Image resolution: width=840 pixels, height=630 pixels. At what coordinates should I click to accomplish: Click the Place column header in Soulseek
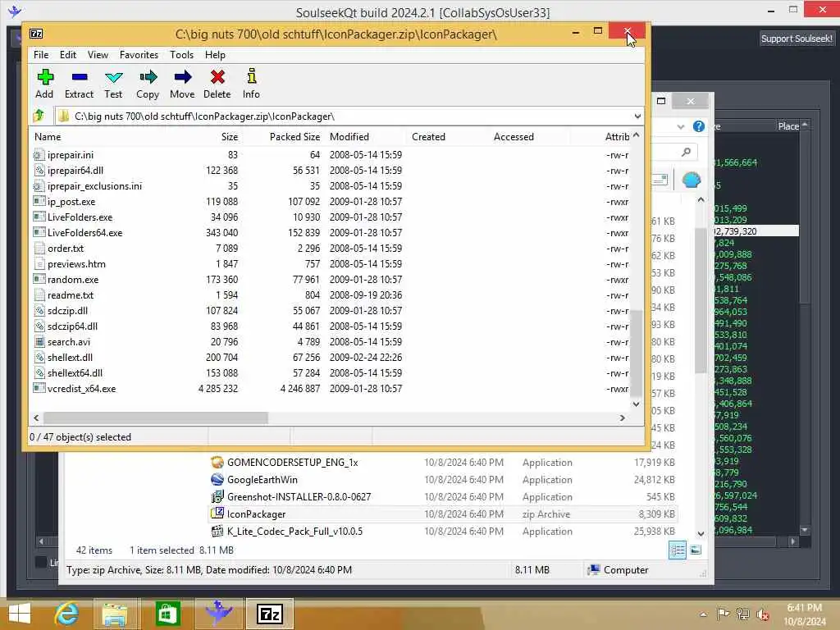tap(788, 126)
